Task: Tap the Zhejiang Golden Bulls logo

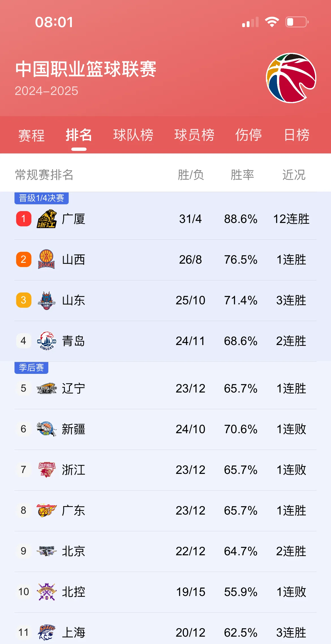Action: 47,470
